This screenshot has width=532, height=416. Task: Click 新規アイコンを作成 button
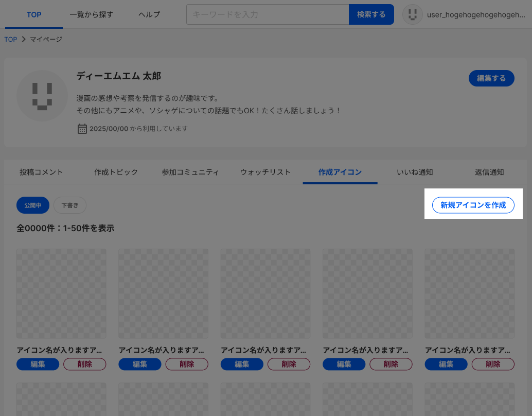pyautogui.click(x=473, y=205)
